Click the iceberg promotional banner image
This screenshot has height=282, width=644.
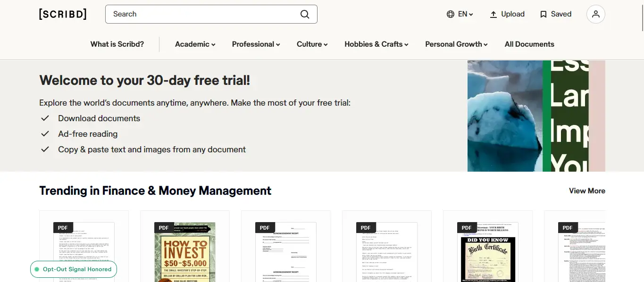coord(536,116)
